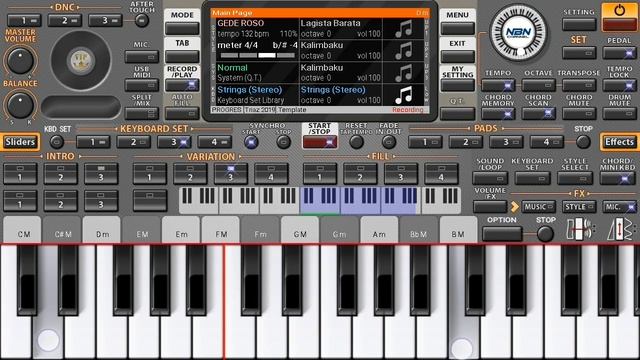Select the FX STYLE button
The width and height of the screenshot is (640, 360).
[579, 207]
